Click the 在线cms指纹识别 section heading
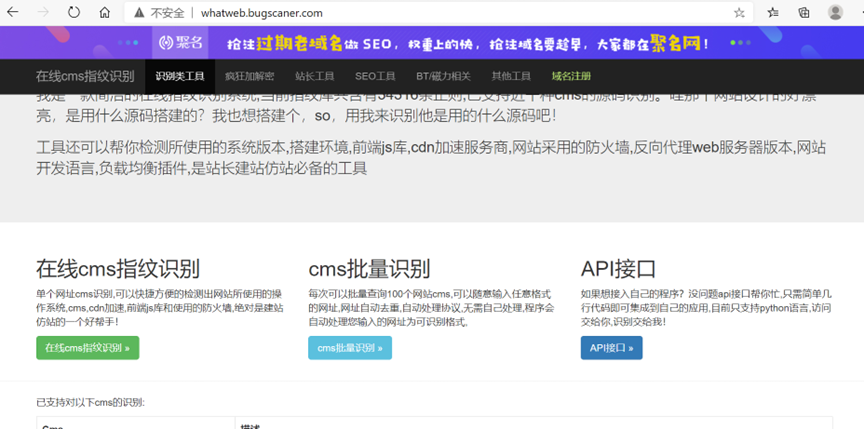The height and width of the screenshot is (429, 864). [x=118, y=269]
